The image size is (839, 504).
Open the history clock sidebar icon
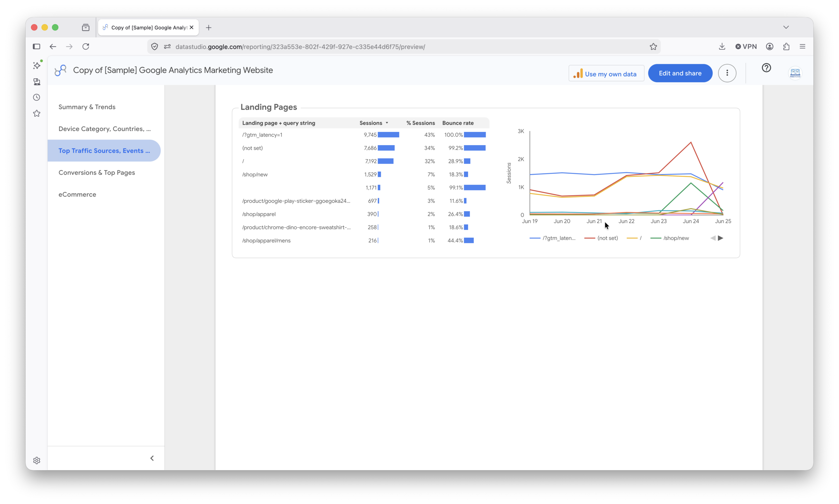point(37,98)
